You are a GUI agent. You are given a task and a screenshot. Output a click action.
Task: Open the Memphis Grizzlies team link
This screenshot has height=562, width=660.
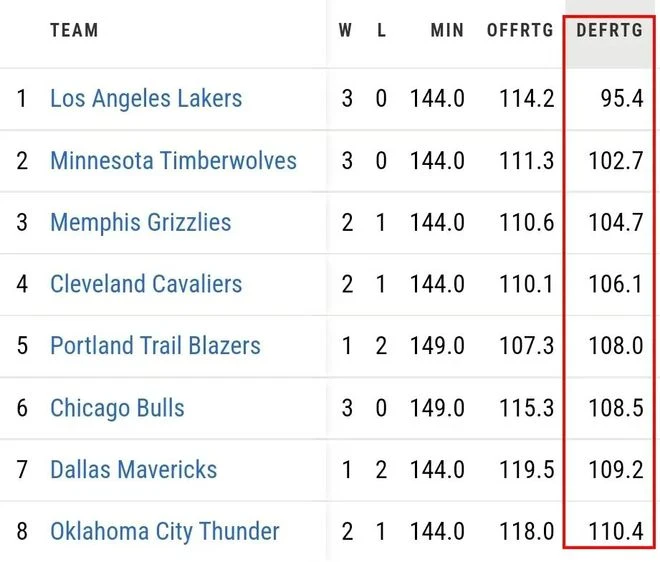point(141,222)
